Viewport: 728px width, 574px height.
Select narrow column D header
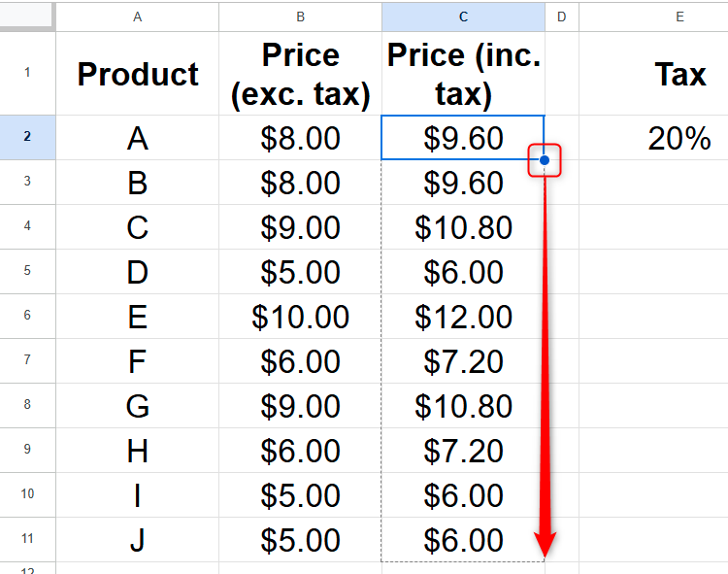point(561,17)
